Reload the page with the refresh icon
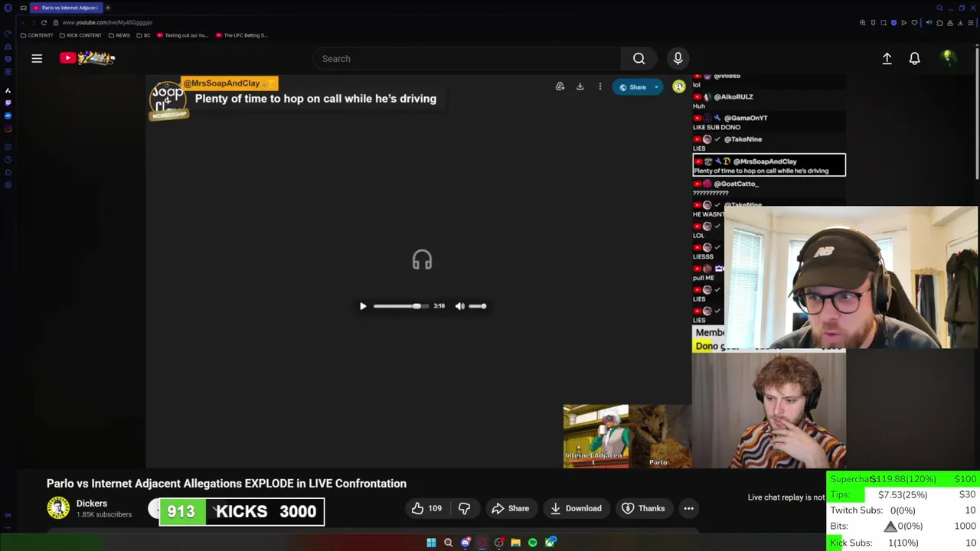This screenshot has height=551, width=980. 44,23
